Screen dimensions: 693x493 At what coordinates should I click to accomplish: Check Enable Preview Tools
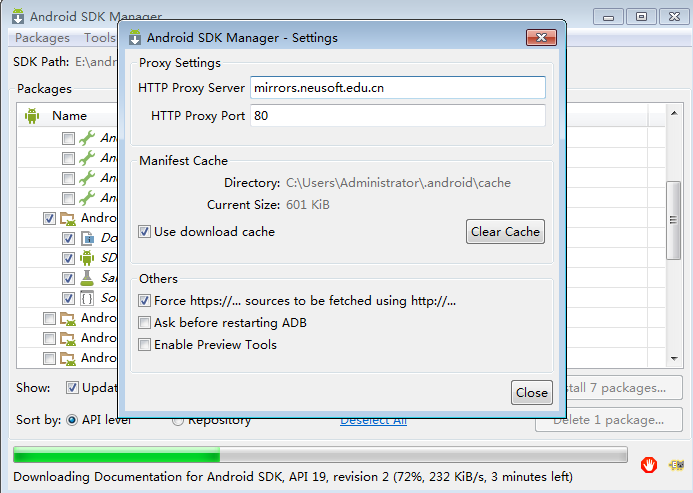pyautogui.click(x=144, y=344)
